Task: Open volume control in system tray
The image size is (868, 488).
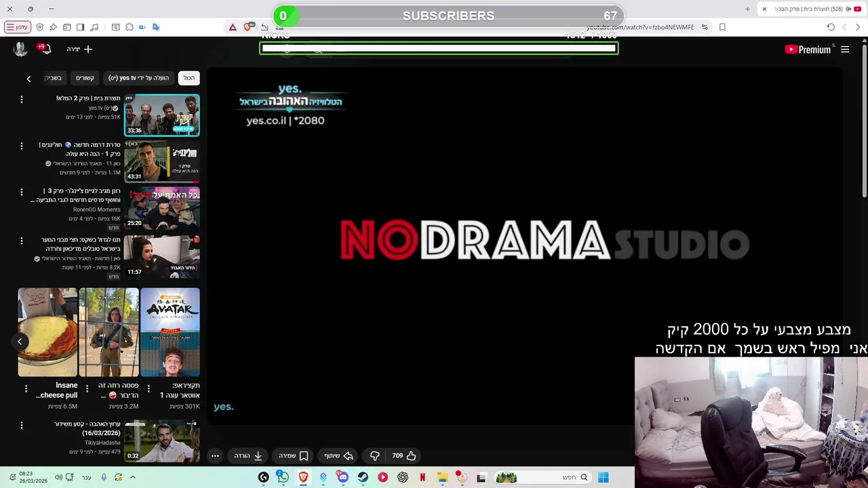Action: coord(58,477)
